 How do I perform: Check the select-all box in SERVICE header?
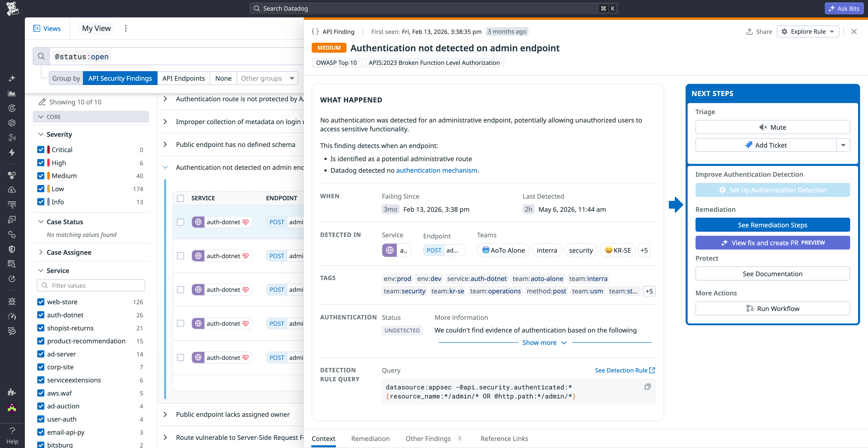point(181,198)
